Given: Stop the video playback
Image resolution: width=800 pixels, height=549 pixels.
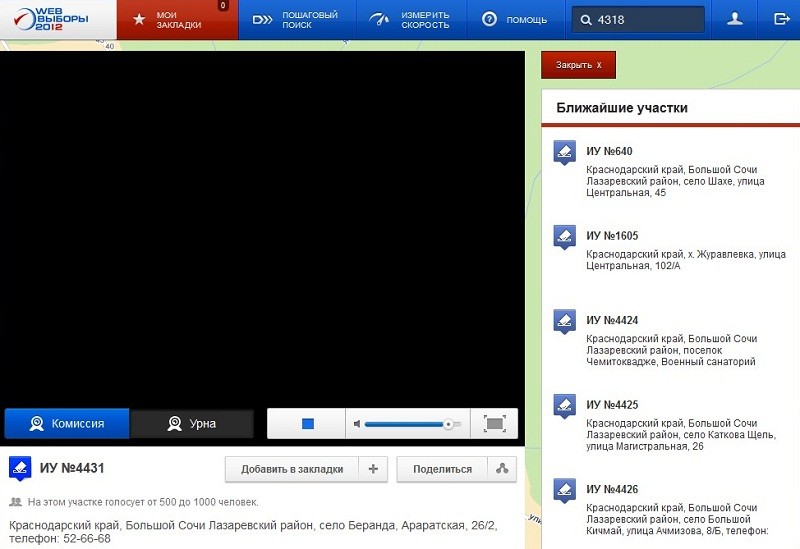Looking at the screenshot, I should 307,424.
